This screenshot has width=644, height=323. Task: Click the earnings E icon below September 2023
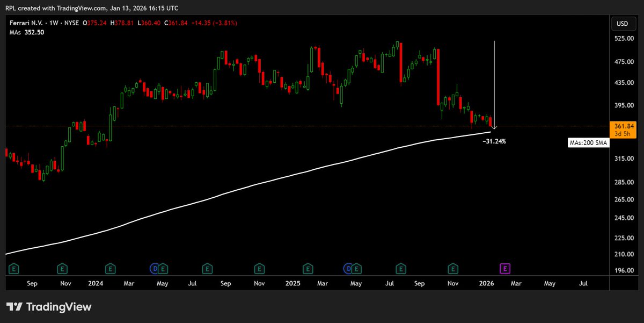click(x=13, y=268)
